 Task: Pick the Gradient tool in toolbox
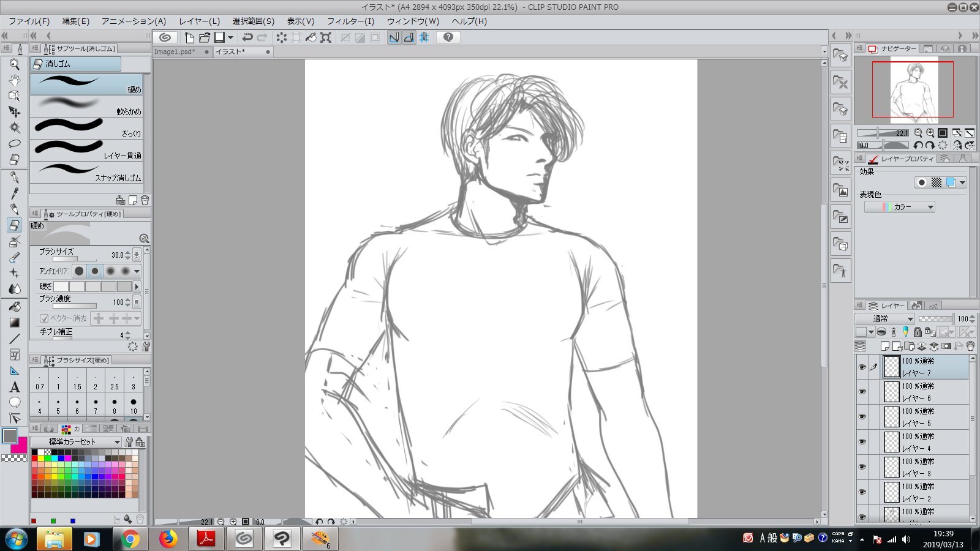[15, 323]
